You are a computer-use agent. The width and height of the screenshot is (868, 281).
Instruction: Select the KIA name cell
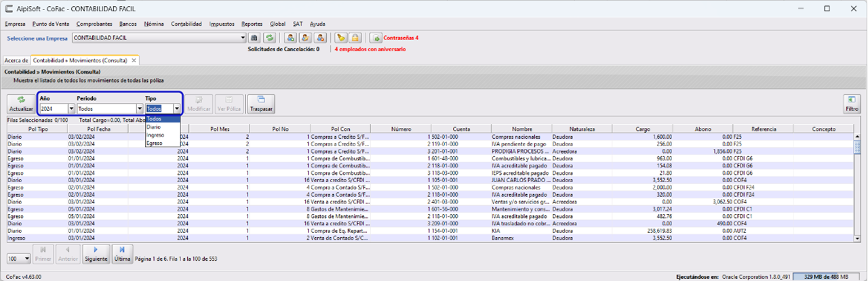click(521, 231)
